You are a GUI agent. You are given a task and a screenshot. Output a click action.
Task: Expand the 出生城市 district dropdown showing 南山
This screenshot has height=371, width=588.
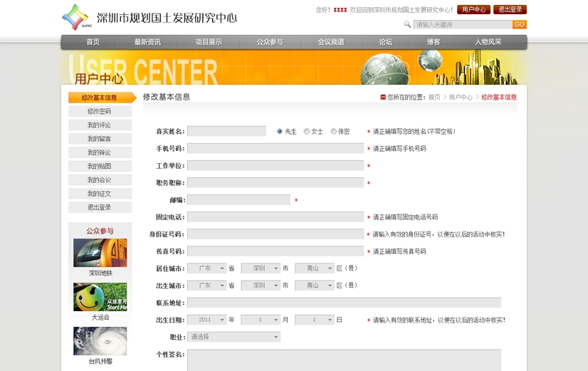tap(314, 286)
